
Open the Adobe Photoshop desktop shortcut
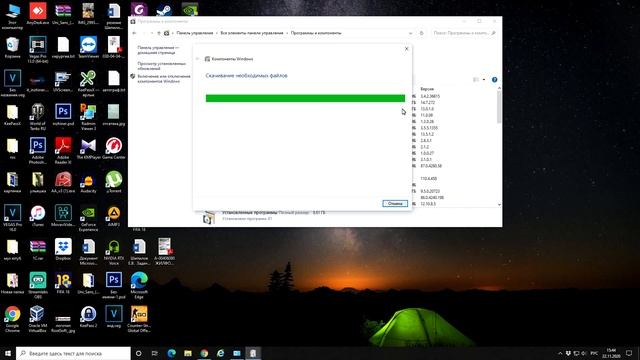point(38,151)
